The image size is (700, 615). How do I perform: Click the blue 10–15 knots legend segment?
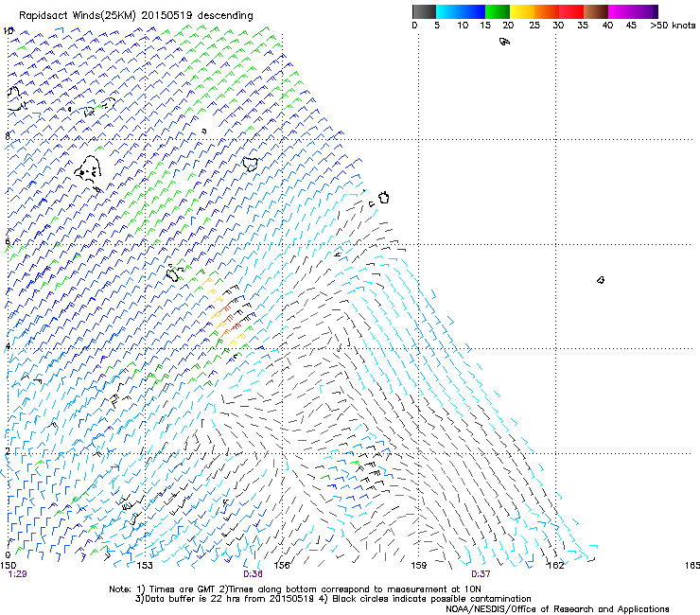coord(473,11)
